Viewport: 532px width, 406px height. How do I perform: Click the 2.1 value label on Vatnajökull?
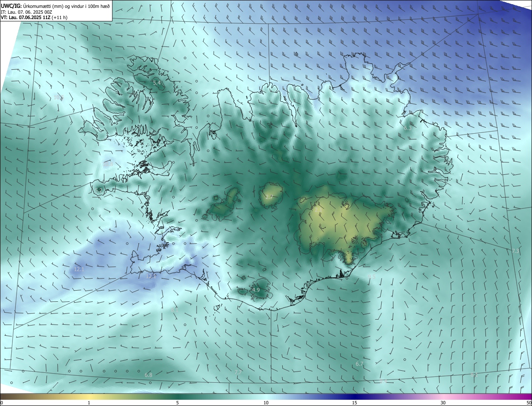[x=318, y=210]
